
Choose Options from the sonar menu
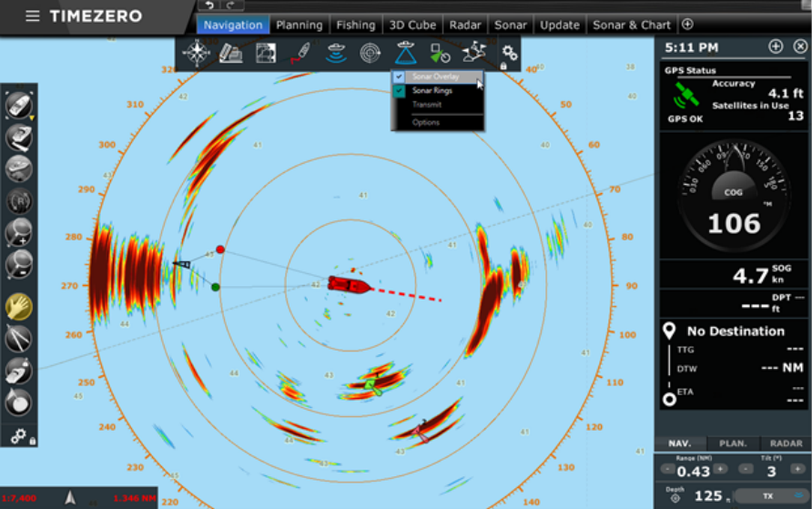(x=425, y=122)
